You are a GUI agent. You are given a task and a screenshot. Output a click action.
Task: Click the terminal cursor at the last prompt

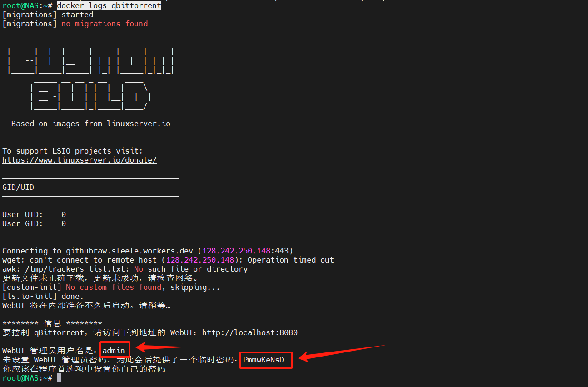(x=59, y=378)
